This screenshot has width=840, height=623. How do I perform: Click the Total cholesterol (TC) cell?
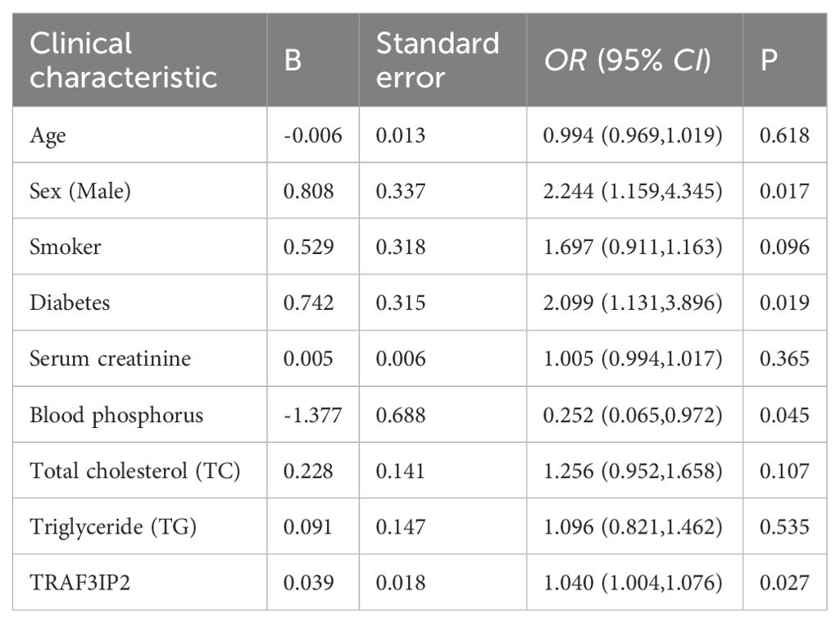tap(135, 471)
